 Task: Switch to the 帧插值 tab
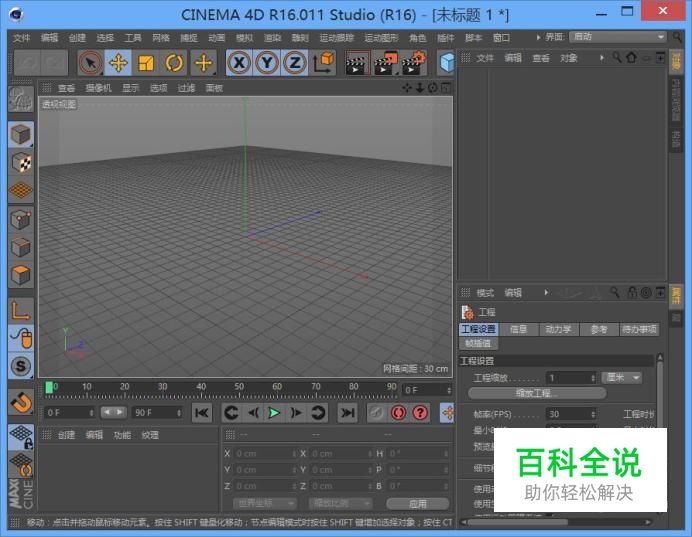coord(478,343)
